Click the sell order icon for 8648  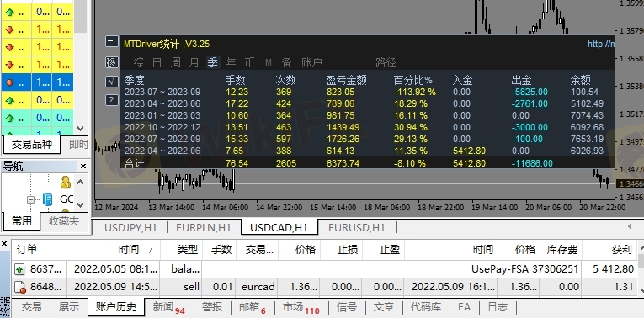point(19,287)
